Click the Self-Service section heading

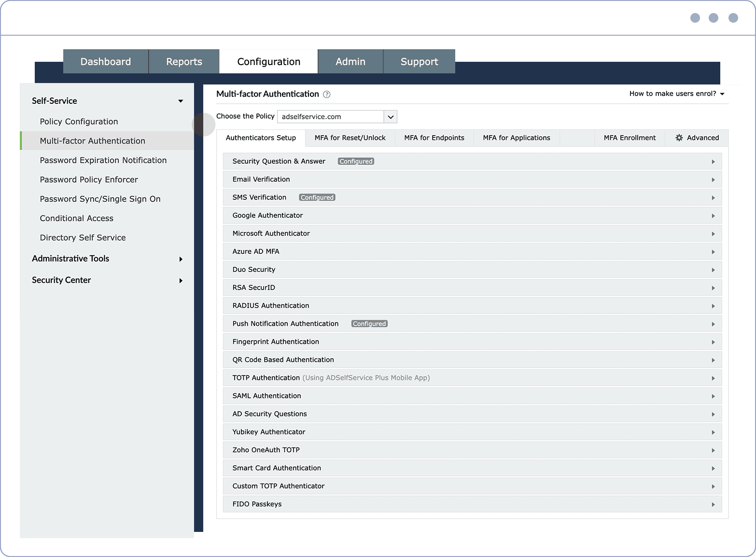(55, 101)
